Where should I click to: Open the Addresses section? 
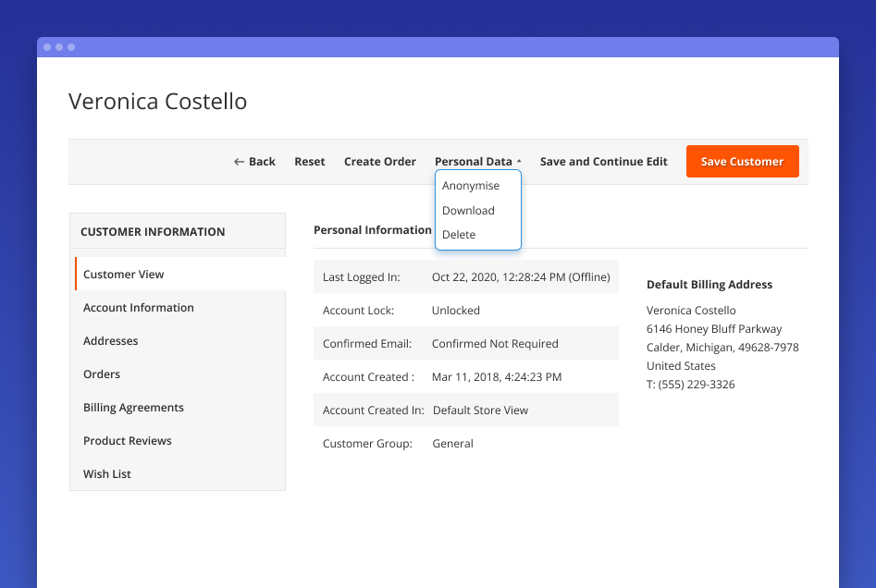pos(110,340)
